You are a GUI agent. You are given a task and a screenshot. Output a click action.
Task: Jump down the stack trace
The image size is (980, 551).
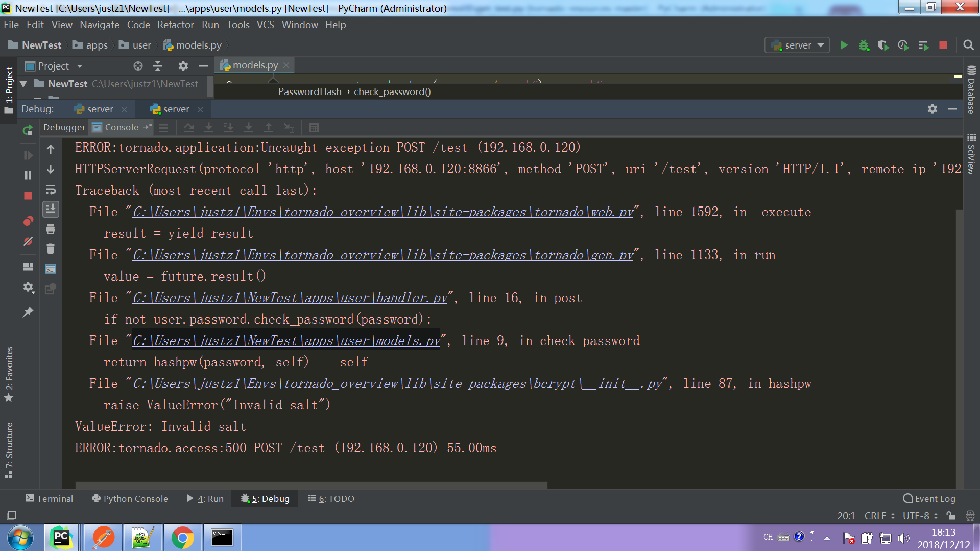(51, 169)
